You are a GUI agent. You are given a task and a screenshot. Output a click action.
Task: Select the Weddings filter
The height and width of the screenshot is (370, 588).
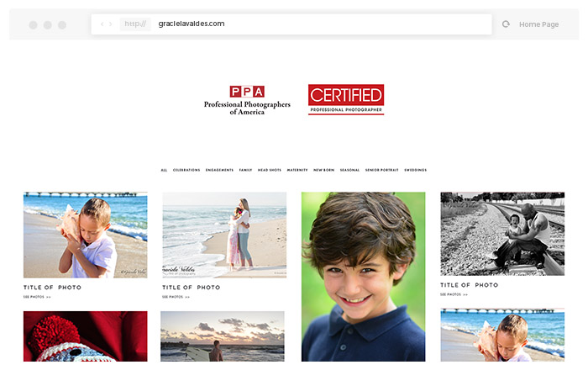pyautogui.click(x=415, y=170)
